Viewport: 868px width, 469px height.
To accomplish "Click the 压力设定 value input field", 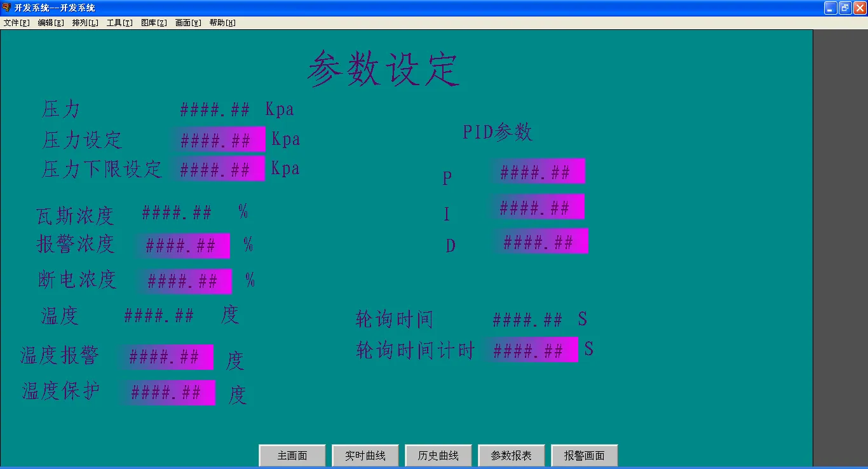I will (219, 139).
